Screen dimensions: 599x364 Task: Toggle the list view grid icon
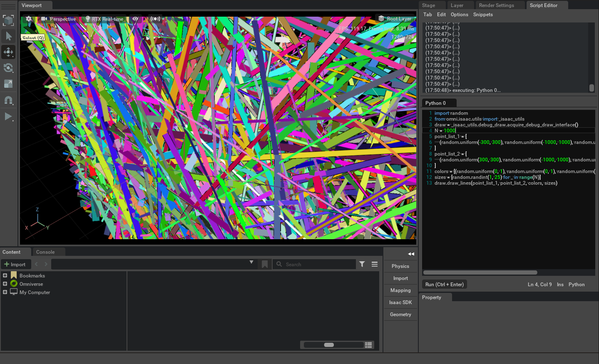coord(368,345)
